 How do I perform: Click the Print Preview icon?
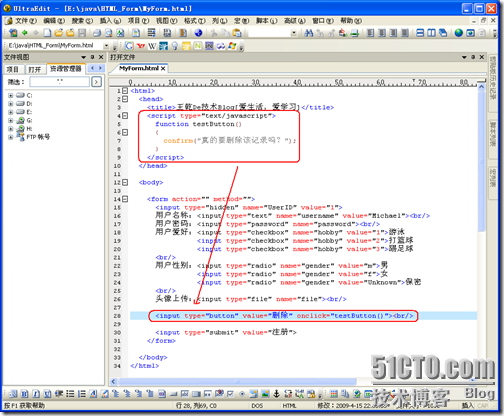click(109, 33)
